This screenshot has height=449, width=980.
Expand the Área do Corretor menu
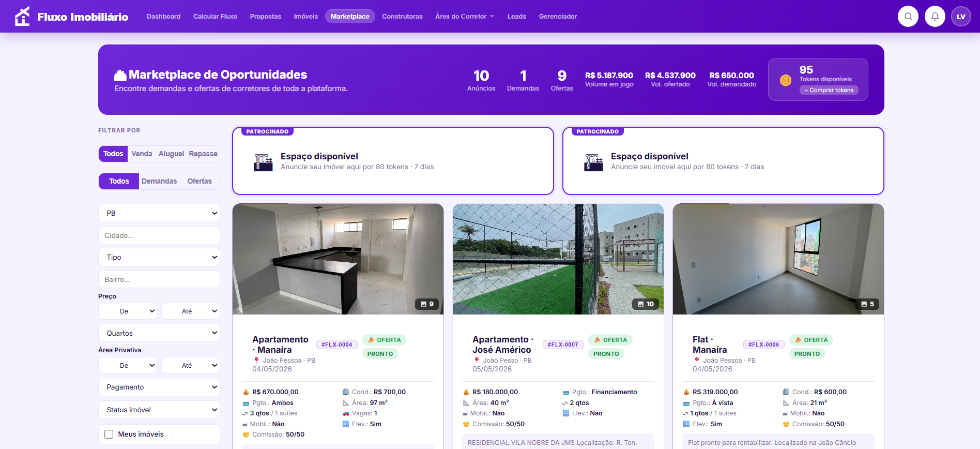pyautogui.click(x=465, y=17)
